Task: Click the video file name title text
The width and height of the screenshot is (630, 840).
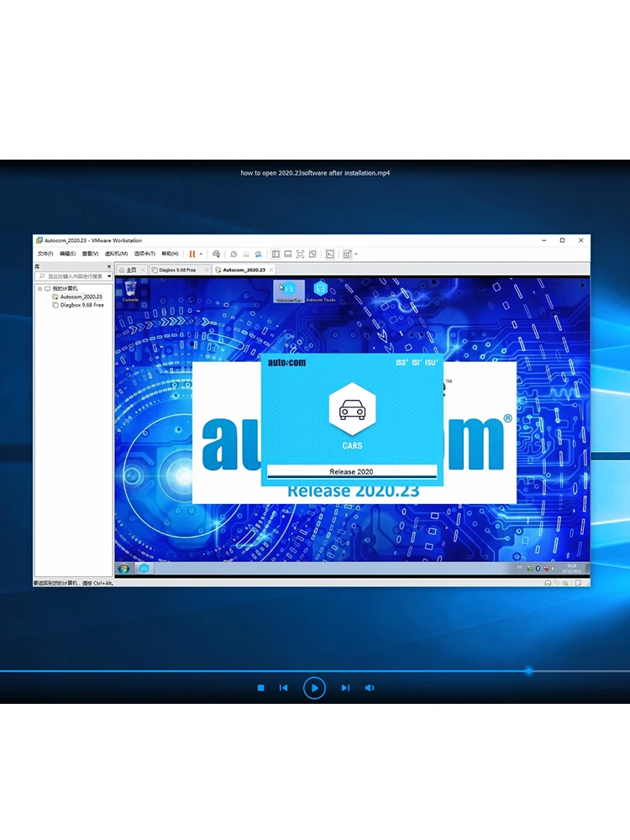Action: coord(315,173)
